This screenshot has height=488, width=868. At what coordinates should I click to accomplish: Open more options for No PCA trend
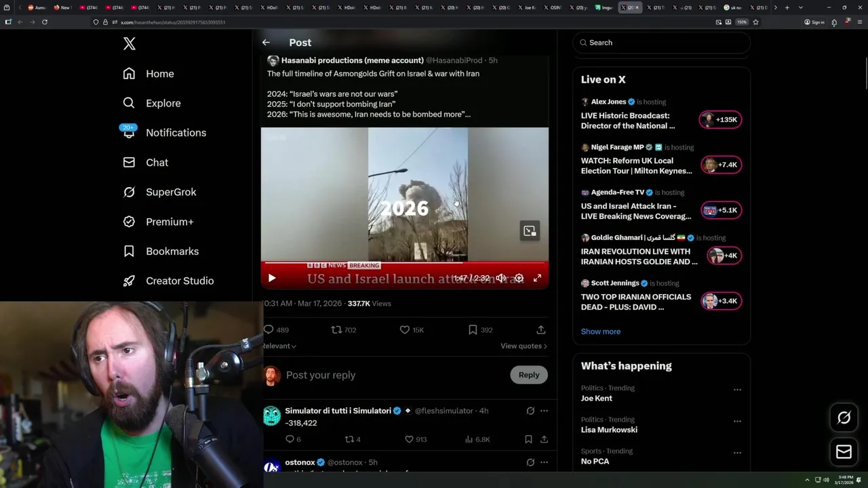[x=737, y=453]
